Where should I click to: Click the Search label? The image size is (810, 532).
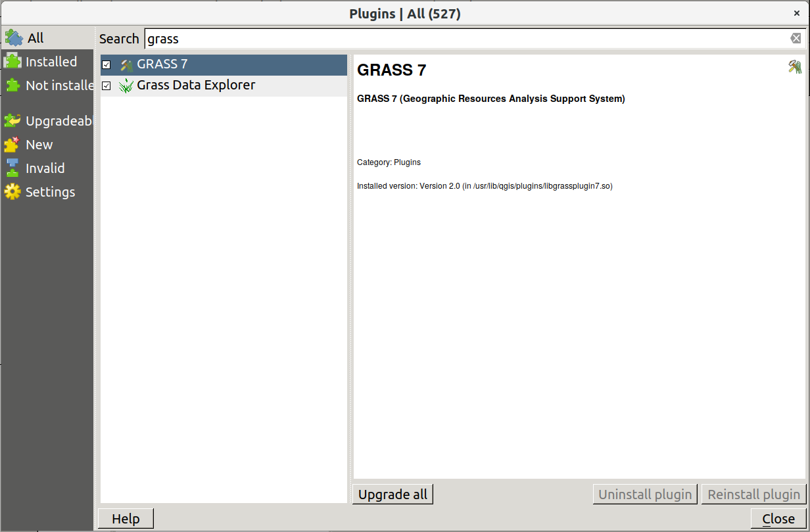[x=119, y=39]
